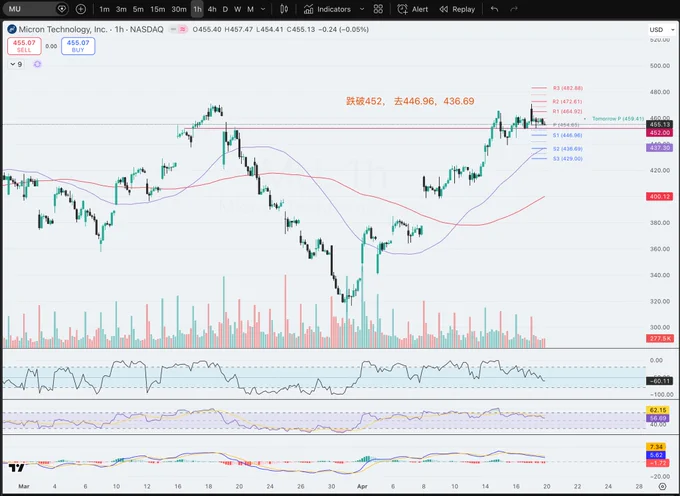Click the Micron Technology symbol logo
The width and height of the screenshot is (680, 496).
tap(12, 29)
